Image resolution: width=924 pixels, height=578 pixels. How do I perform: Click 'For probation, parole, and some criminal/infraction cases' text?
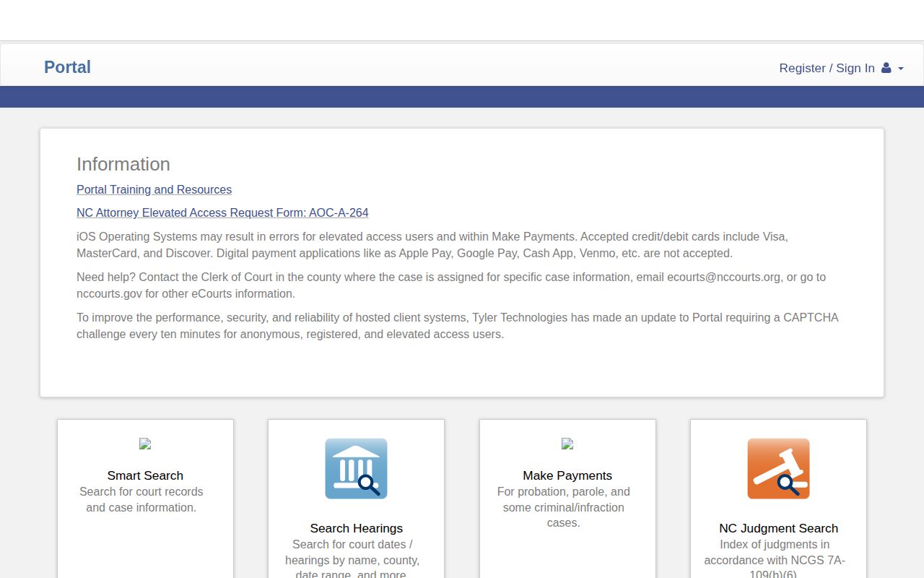click(564, 507)
